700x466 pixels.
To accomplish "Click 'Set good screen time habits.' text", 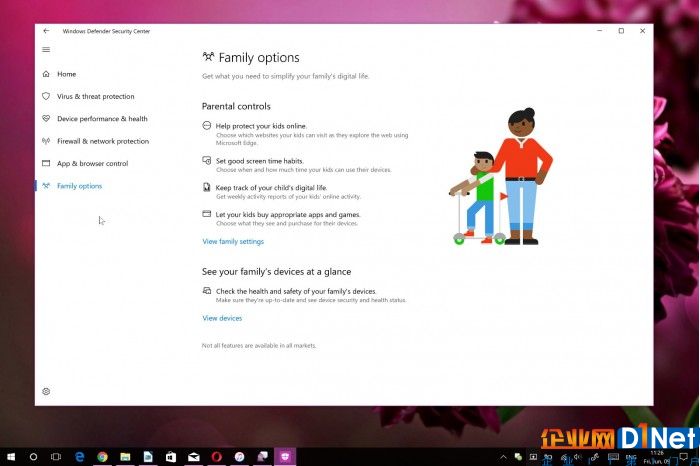I will click(x=259, y=161).
